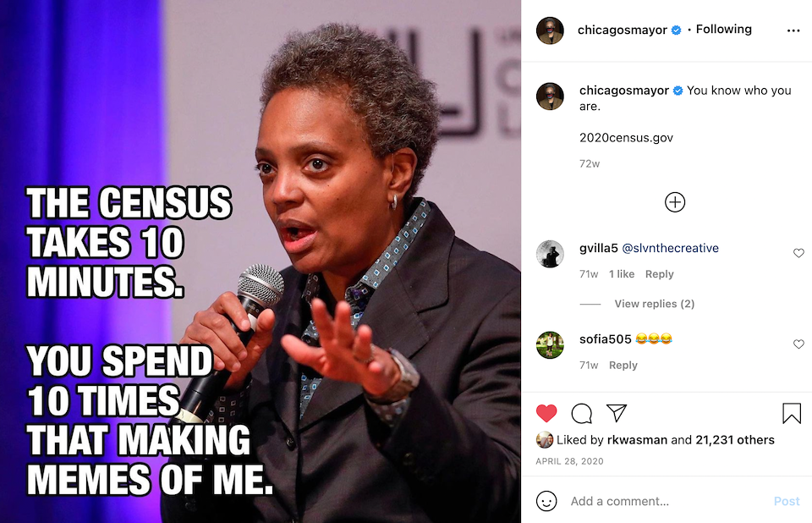Load more comments plus circle button
Image resolution: width=812 pixels, height=523 pixels.
click(675, 202)
